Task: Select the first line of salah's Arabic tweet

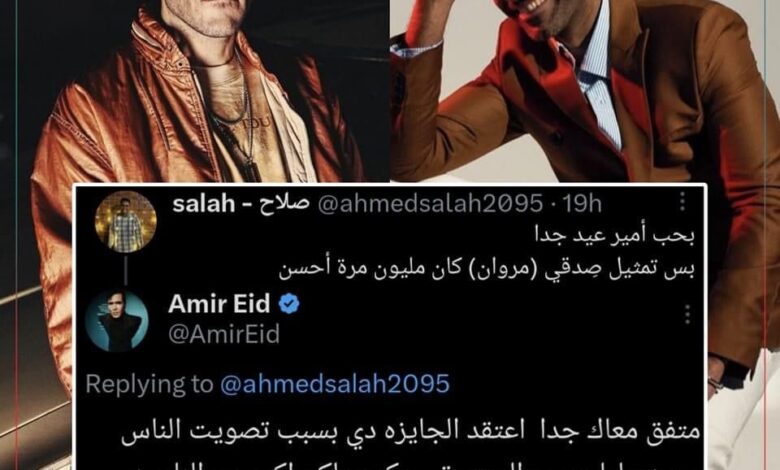Action: [614, 236]
